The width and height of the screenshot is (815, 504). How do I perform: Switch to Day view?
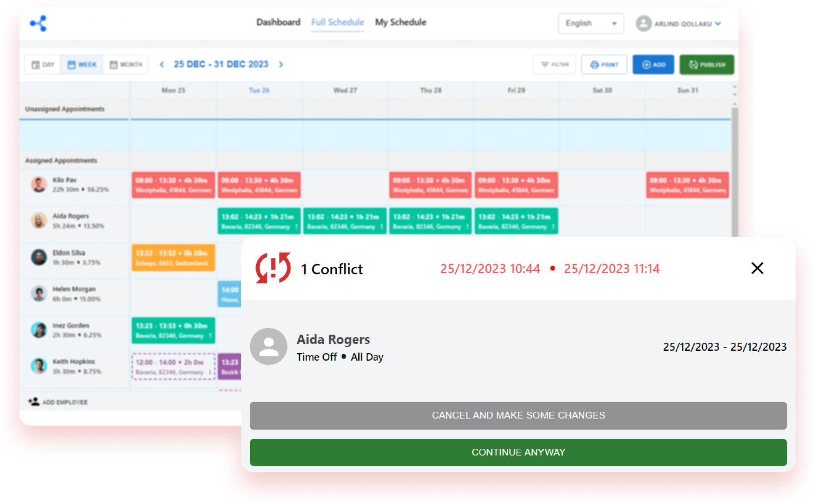point(43,65)
